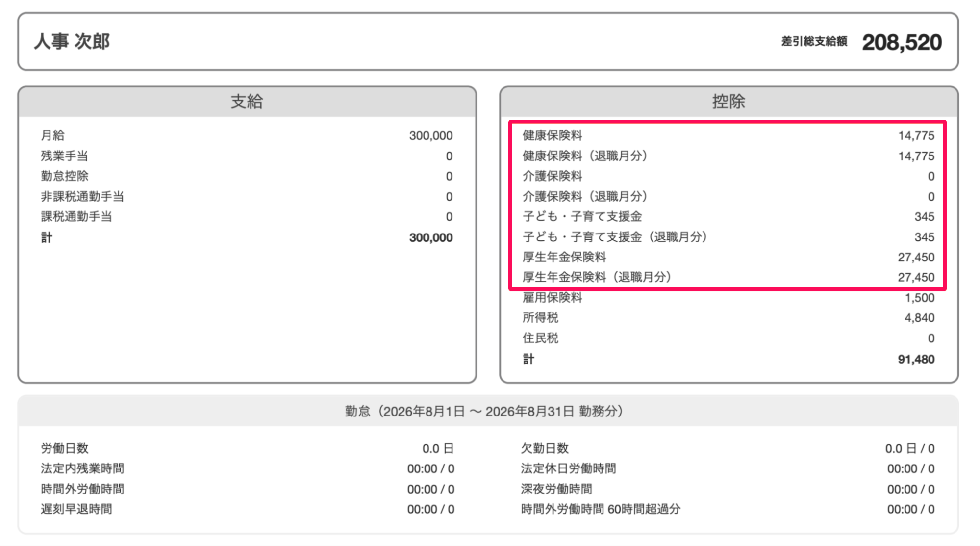Select the 非課税通勤手当 label
The width and height of the screenshot is (980, 546).
point(82,197)
